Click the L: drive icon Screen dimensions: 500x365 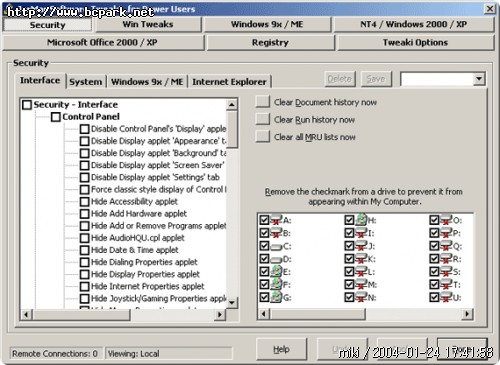coord(361,271)
